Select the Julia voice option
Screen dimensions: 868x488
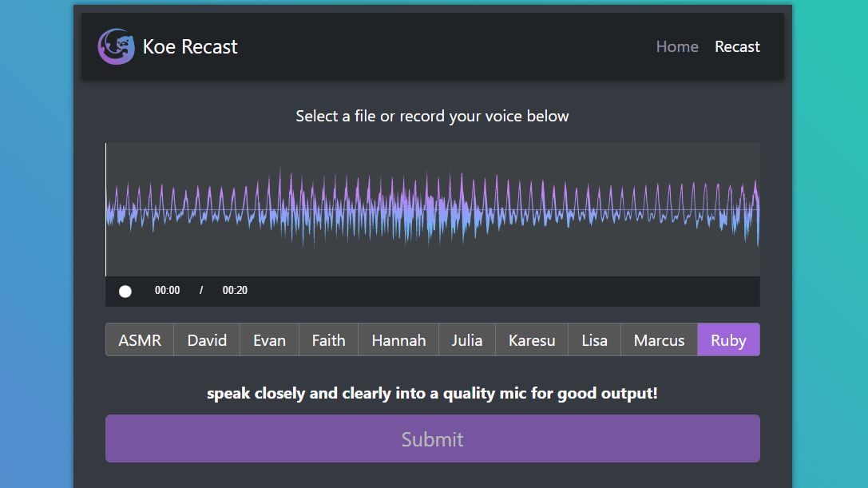pos(466,339)
